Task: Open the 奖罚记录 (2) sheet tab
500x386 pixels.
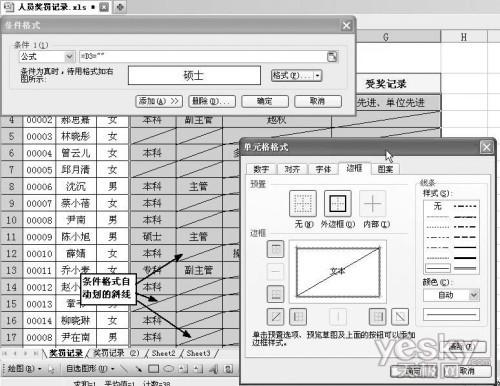Action: pos(116,353)
